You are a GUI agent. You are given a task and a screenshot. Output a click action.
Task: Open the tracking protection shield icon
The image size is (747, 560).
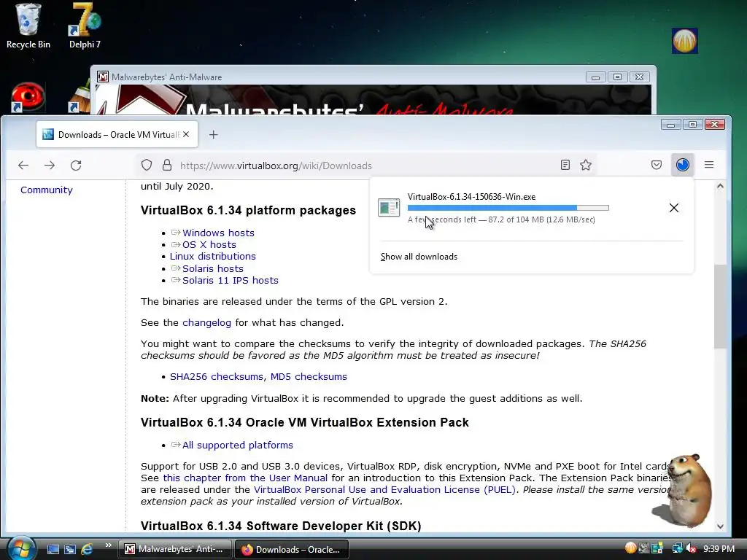click(x=147, y=166)
